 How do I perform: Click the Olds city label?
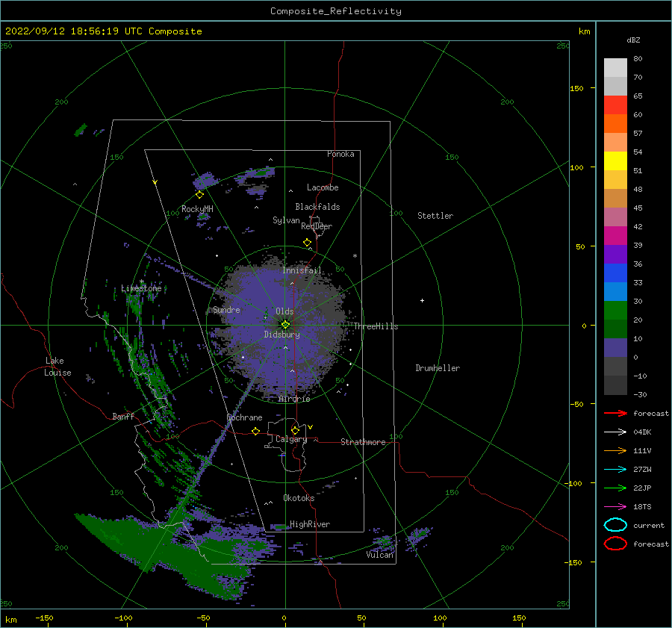coord(284,311)
